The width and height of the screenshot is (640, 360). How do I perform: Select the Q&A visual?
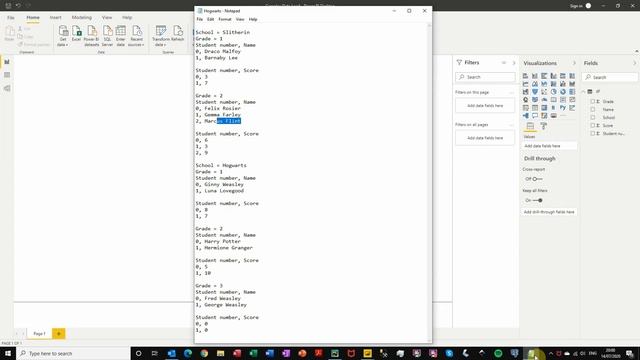click(x=535, y=116)
